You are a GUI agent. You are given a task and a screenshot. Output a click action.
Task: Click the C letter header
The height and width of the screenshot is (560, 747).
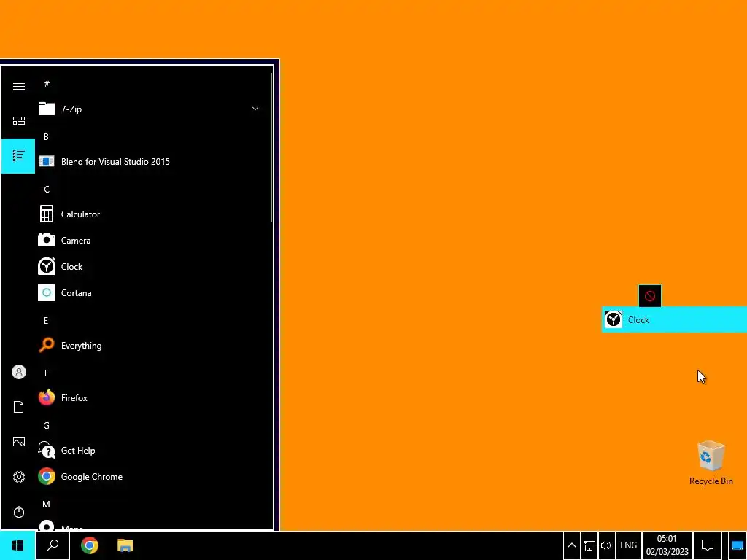point(47,189)
